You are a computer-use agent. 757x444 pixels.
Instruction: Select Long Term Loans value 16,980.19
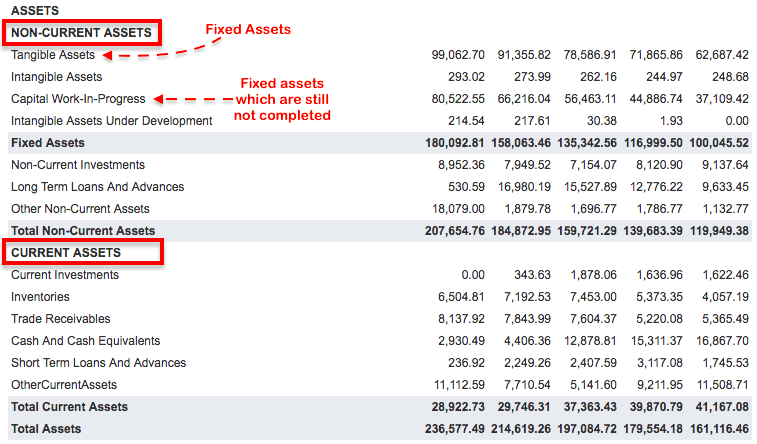coord(524,187)
